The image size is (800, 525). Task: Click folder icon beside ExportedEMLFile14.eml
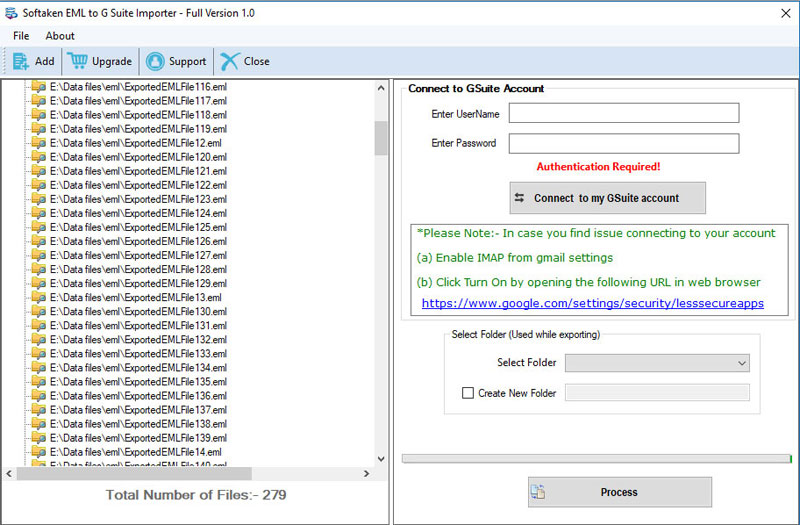point(38,452)
